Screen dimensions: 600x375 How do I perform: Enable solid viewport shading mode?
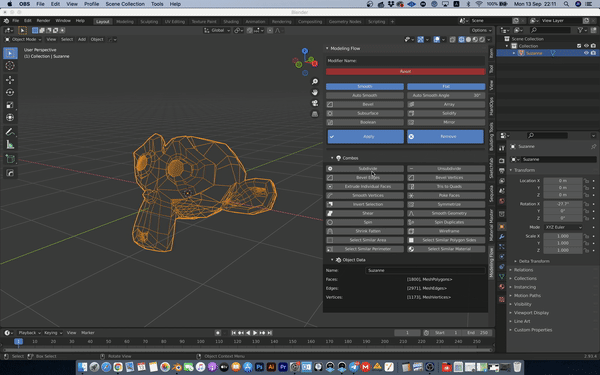click(468, 39)
